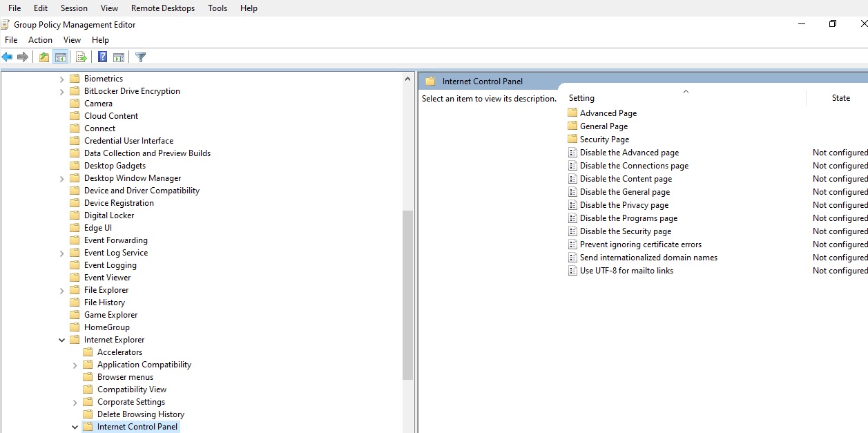Viewport: 868px width, 433px height.
Task: Open the Edit menu in the top bar
Action: [x=41, y=8]
